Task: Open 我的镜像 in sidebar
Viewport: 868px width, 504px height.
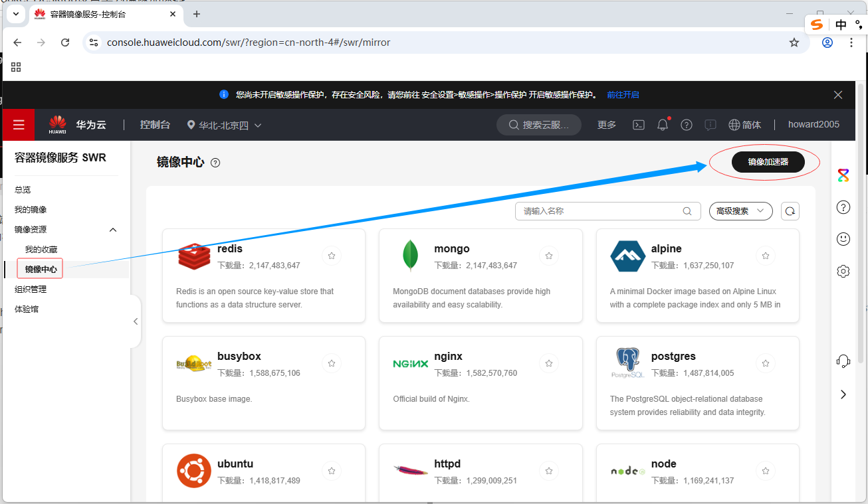Action: (x=31, y=210)
